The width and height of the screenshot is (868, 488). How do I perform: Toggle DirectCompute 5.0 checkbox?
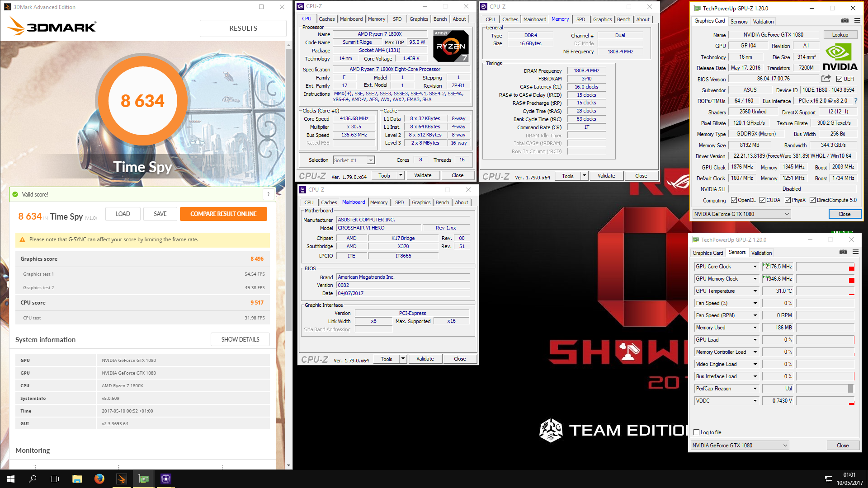pos(812,200)
